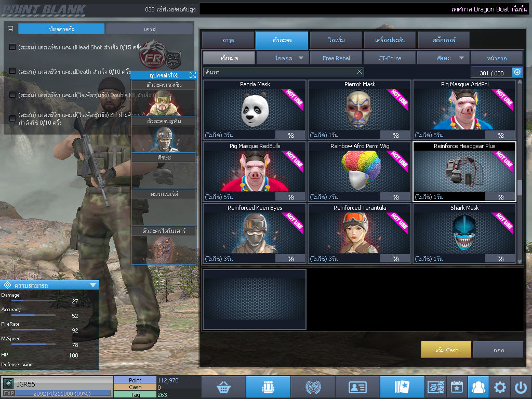The width and height of the screenshot is (532, 399).
Task: Select the beret equipment slot
Action: coord(164,208)
